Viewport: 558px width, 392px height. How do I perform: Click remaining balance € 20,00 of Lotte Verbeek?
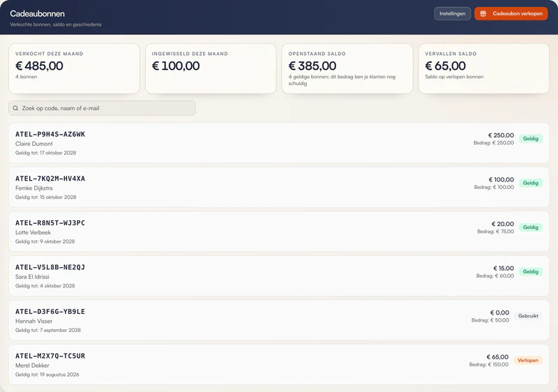(x=503, y=224)
